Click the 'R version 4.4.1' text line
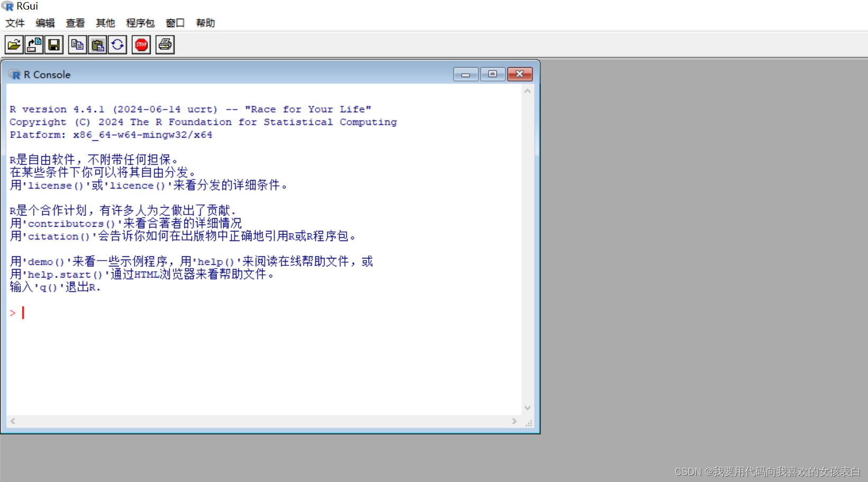Viewport: 868px width, 482px height. pos(191,109)
